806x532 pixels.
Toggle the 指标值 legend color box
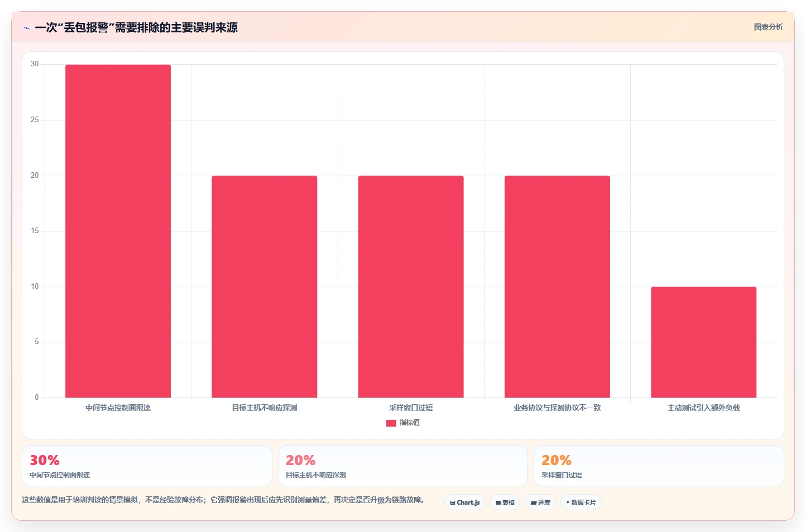click(x=391, y=423)
